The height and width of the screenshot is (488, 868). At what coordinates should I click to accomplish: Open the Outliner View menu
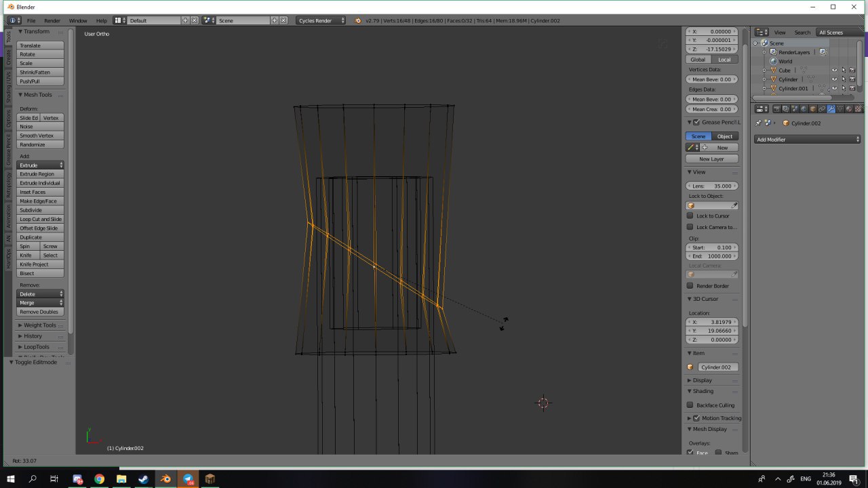780,33
